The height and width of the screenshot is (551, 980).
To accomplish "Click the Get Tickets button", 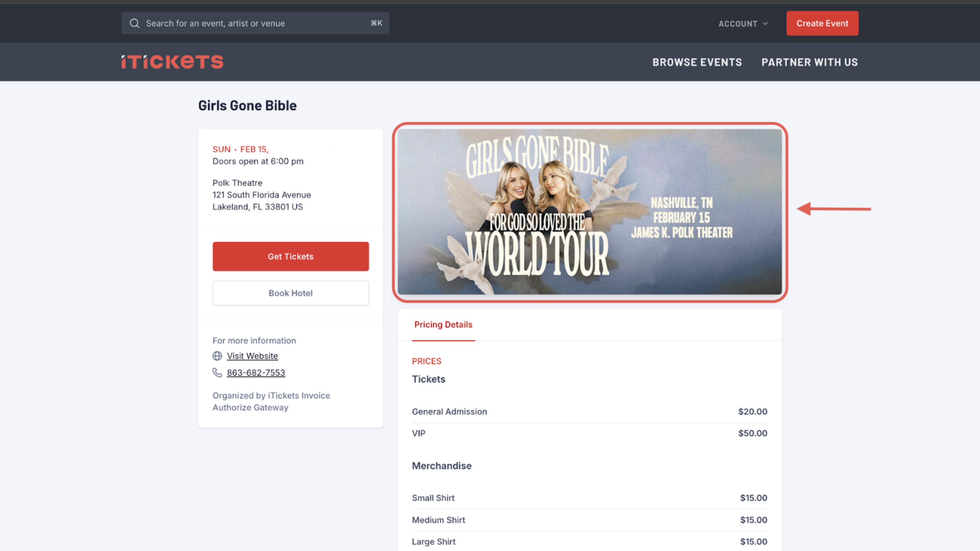I will (x=291, y=257).
